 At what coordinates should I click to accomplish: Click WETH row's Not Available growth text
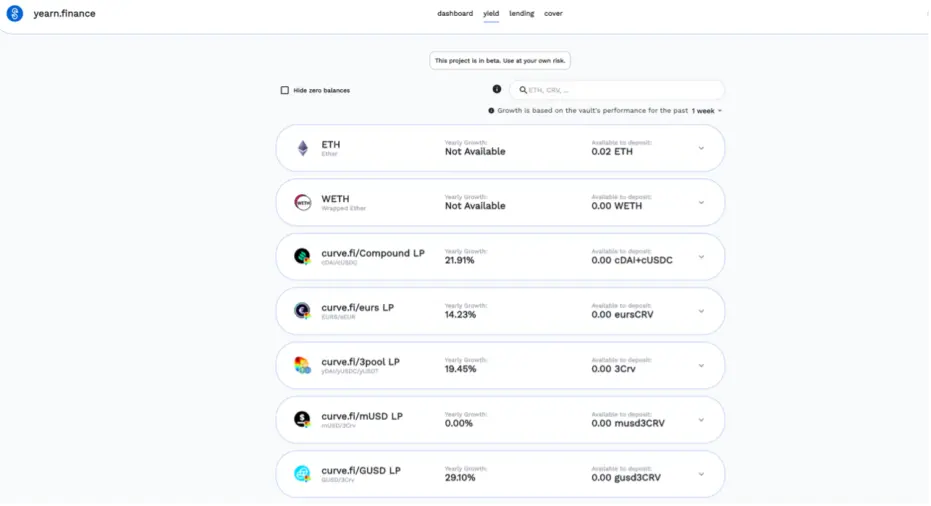tap(475, 206)
